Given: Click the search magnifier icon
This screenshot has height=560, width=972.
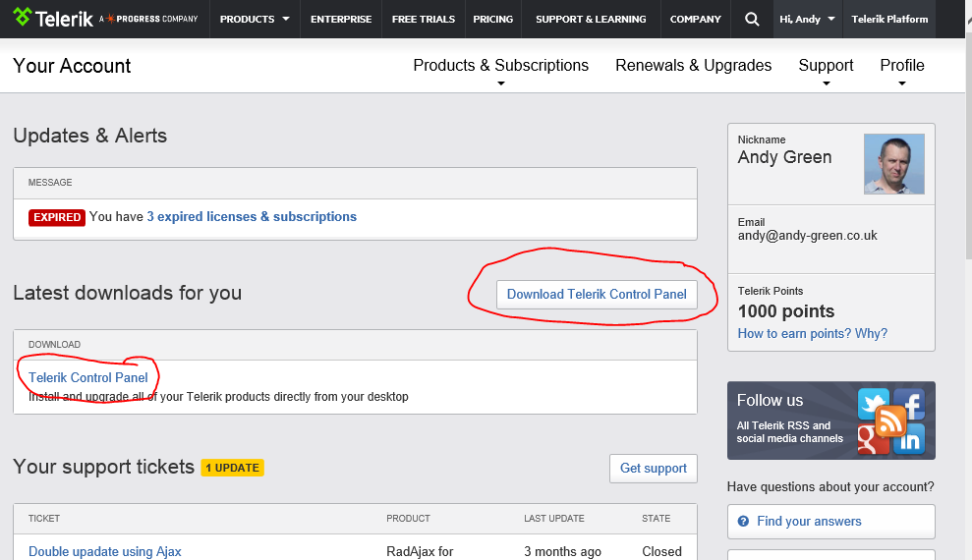Looking at the screenshot, I should (x=752, y=19).
